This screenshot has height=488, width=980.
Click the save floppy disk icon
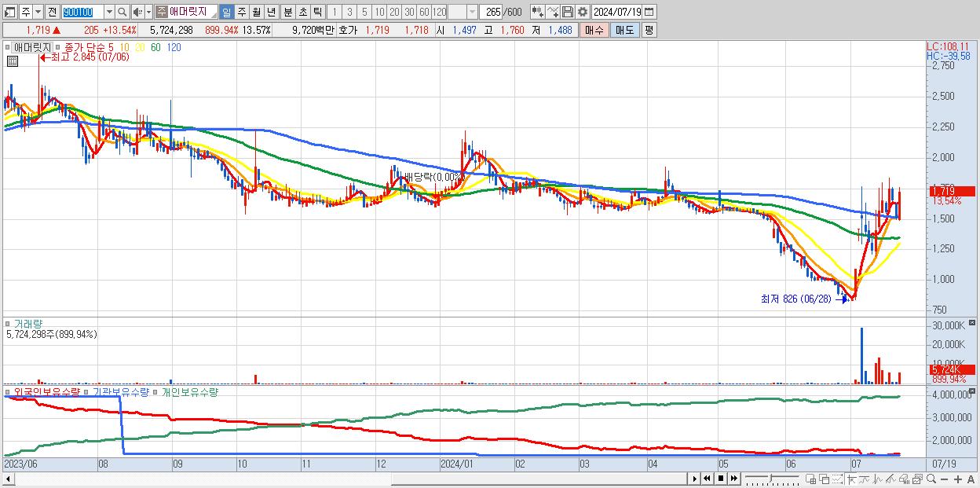(567, 12)
